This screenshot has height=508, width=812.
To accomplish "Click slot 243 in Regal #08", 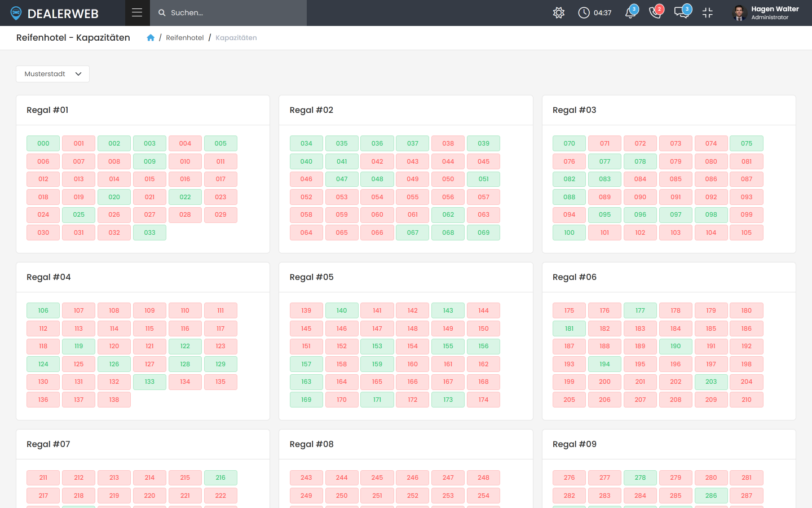I will click(x=306, y=478).
